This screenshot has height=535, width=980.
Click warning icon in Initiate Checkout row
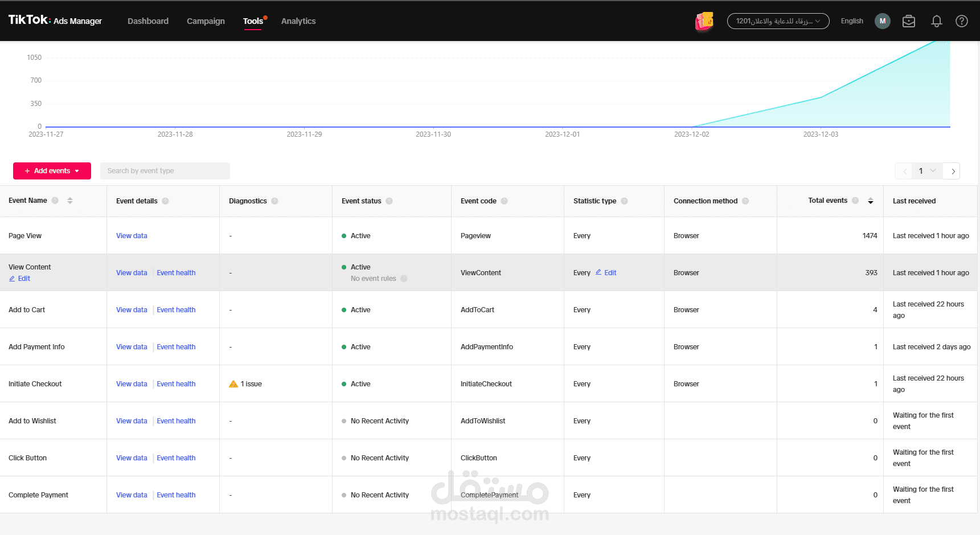(233, 384)
